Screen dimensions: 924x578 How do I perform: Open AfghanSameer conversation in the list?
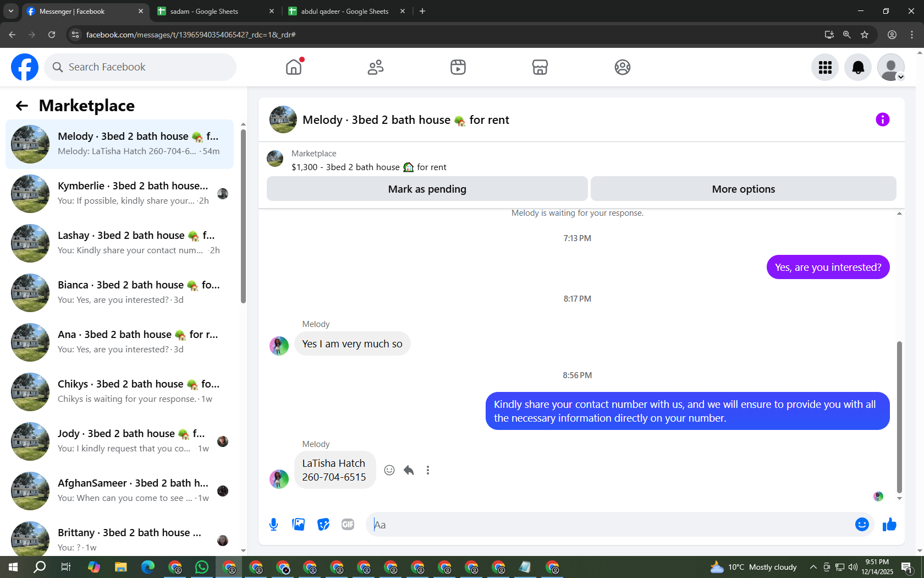(119, 491)
